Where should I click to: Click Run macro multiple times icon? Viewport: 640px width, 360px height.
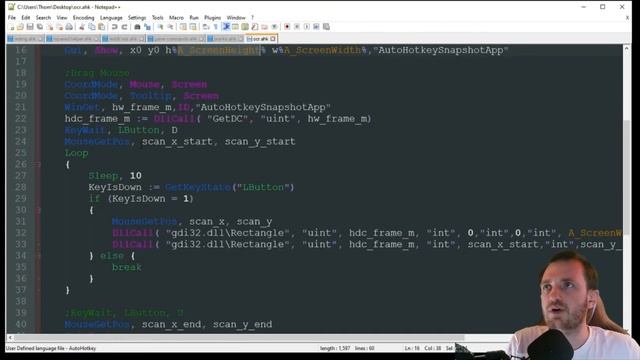(316, 27)
